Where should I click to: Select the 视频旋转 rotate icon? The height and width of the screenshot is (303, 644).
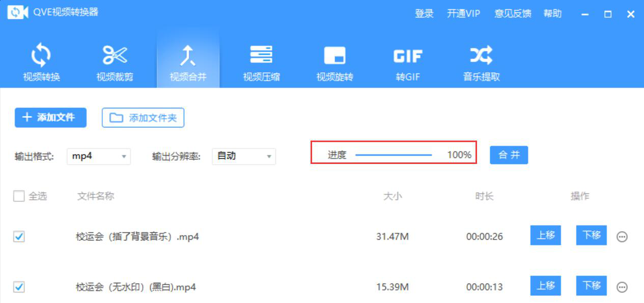pos(334,56)
